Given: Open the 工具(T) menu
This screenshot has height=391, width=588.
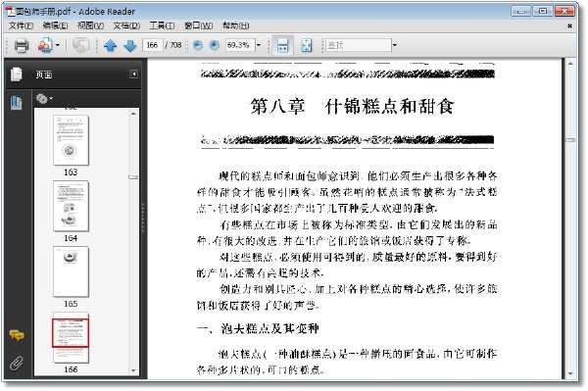Looking at the screenshot, I should pyautogui.click(x=162, y=25).
